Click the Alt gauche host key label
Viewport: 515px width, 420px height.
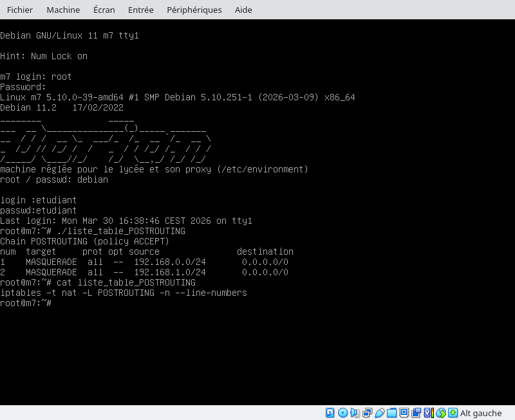[x=481, y=413]
